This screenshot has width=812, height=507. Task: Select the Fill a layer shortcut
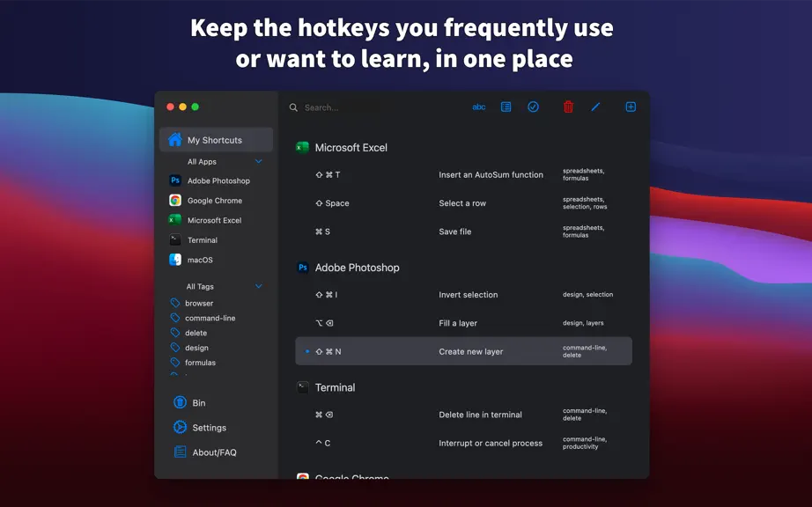463,323
